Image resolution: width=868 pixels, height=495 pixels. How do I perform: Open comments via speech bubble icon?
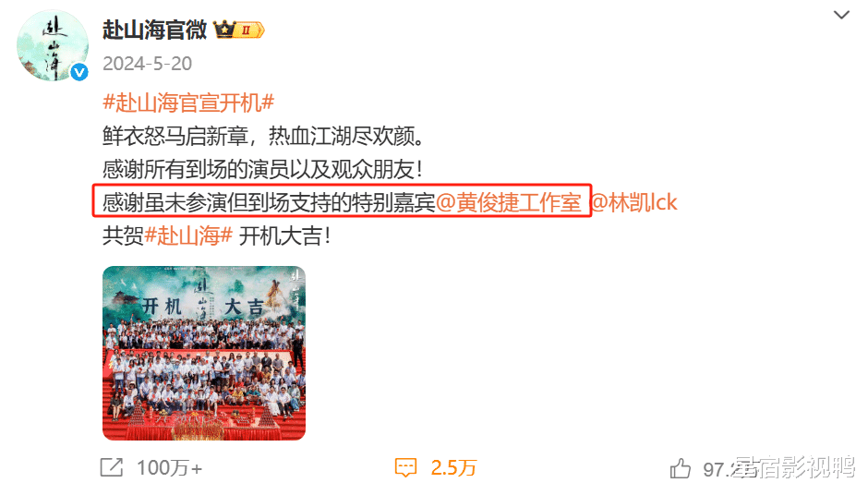point(405,468)
